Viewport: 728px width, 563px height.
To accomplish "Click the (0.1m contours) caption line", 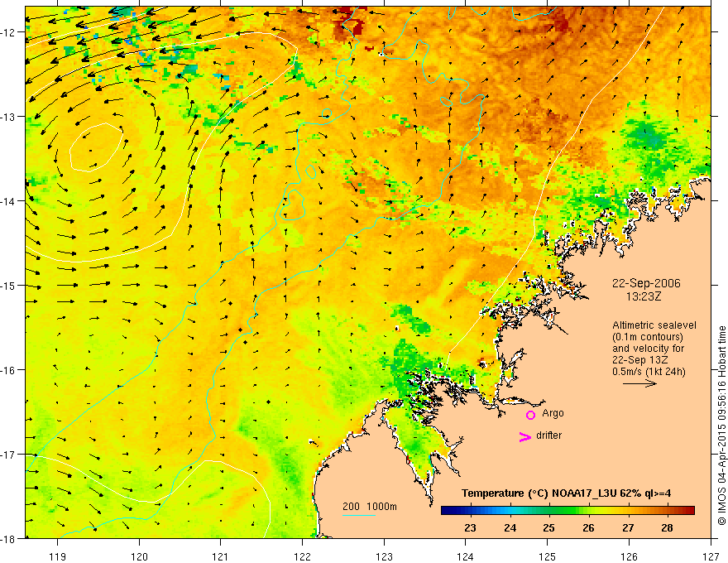I will [648, 337].
